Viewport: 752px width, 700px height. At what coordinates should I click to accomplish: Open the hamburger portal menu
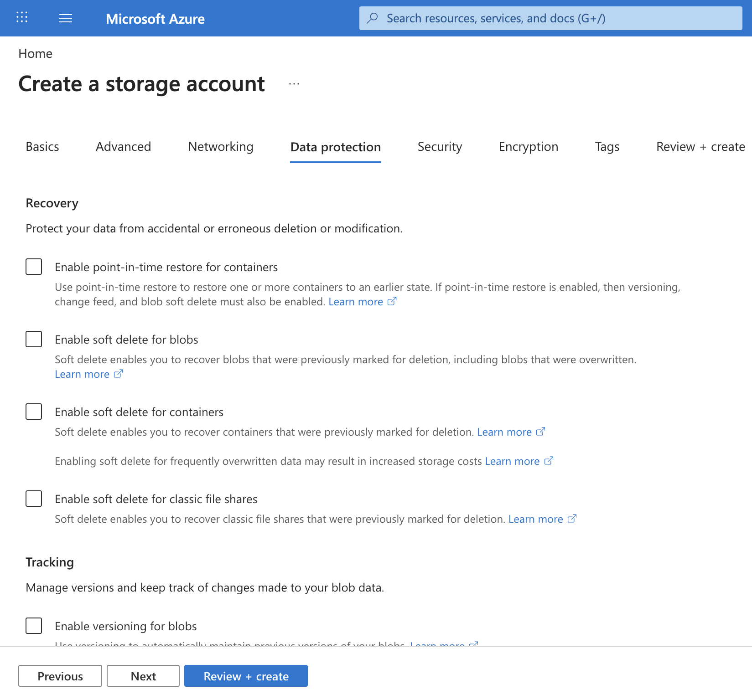66,18
